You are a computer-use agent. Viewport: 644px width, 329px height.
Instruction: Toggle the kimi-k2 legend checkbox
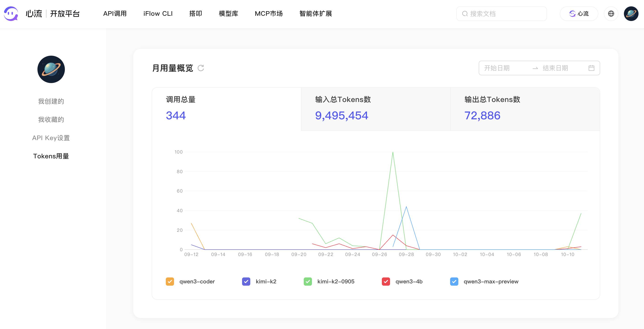tap(246, 282)
